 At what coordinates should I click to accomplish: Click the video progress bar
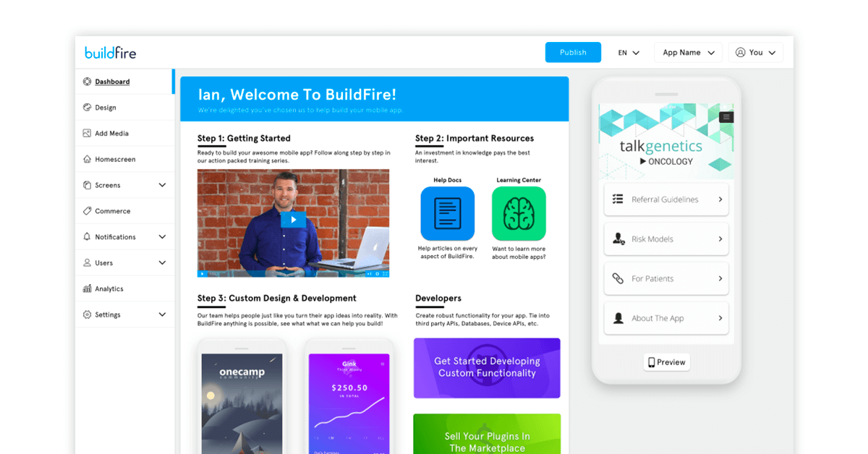tap(286, 274)
